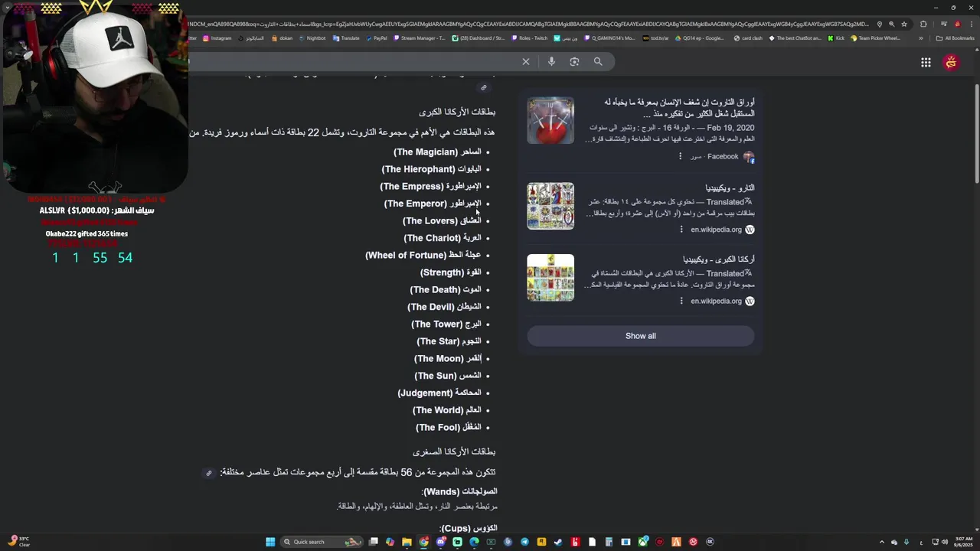Click the first Wikipedia tarot cards thumbnail
This screenshot has height=551, width=980.
[x=550, y=206]
